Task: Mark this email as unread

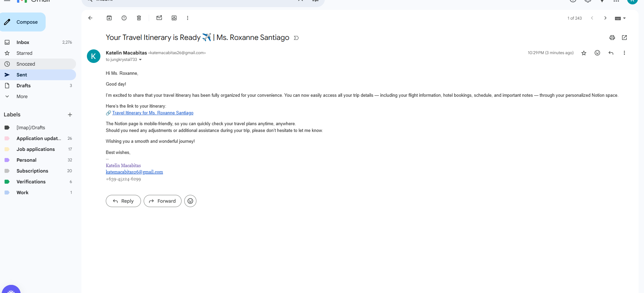Action: tap(159, 18)
